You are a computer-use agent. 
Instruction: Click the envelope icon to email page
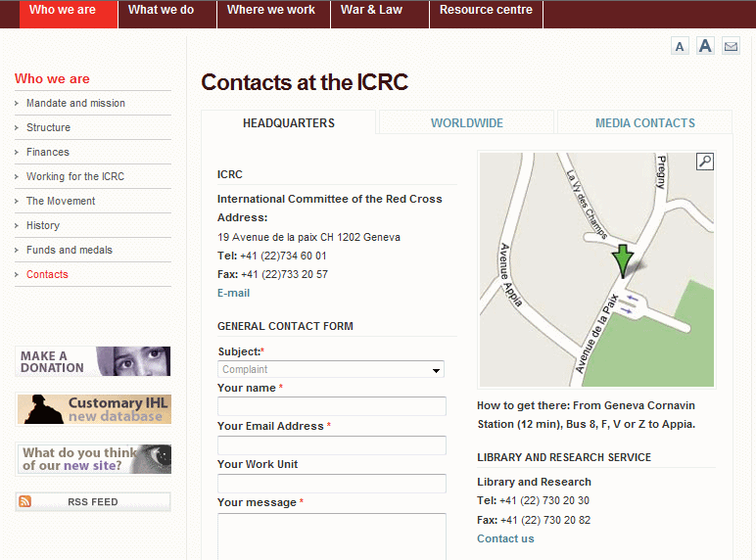731,46
